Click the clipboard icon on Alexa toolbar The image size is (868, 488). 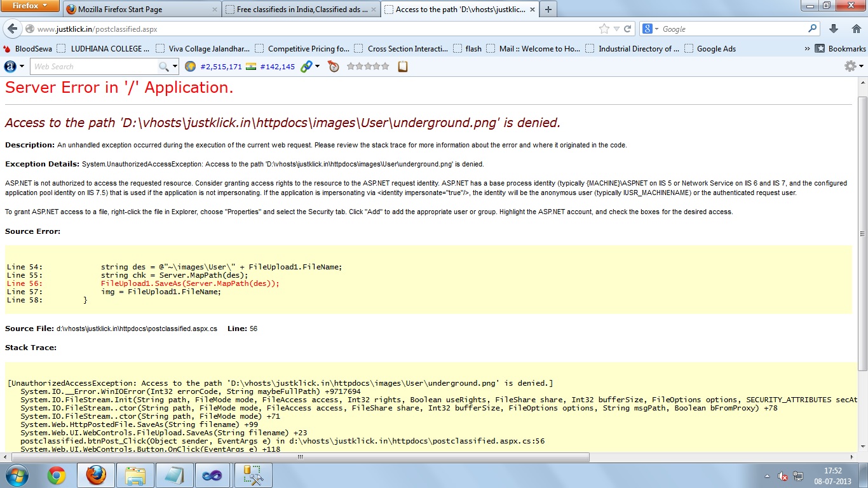point(402,66)
